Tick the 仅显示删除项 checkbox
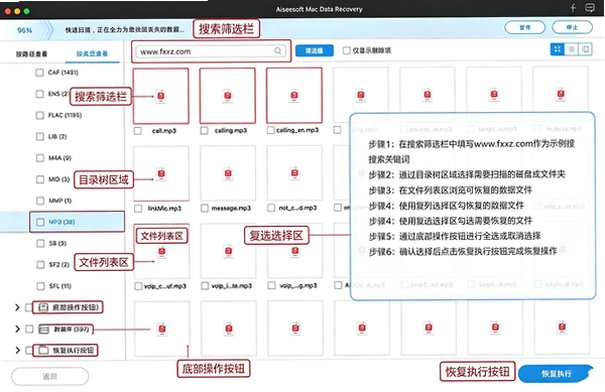Screen dimensions: 605x392 pos(346,51)
